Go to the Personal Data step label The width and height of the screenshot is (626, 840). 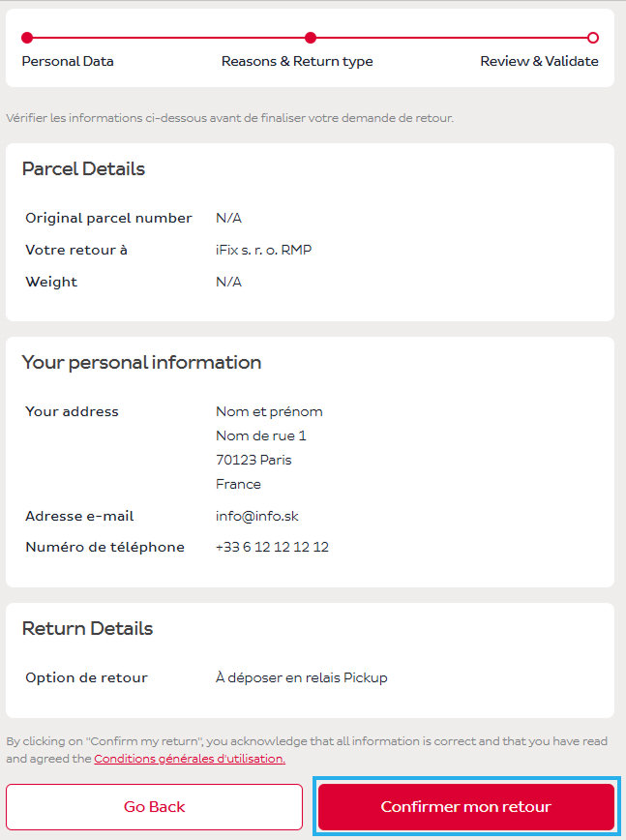(x=68, y=61)
